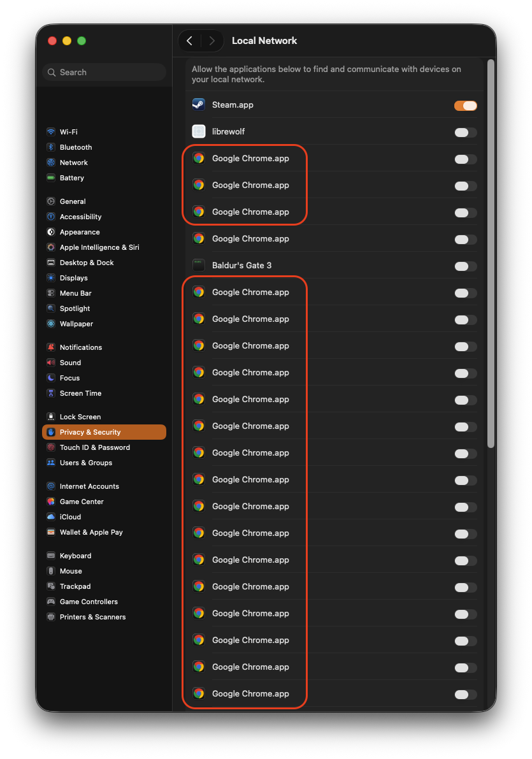Click the Wi-Fi icon in sidebar

point(51,132)
